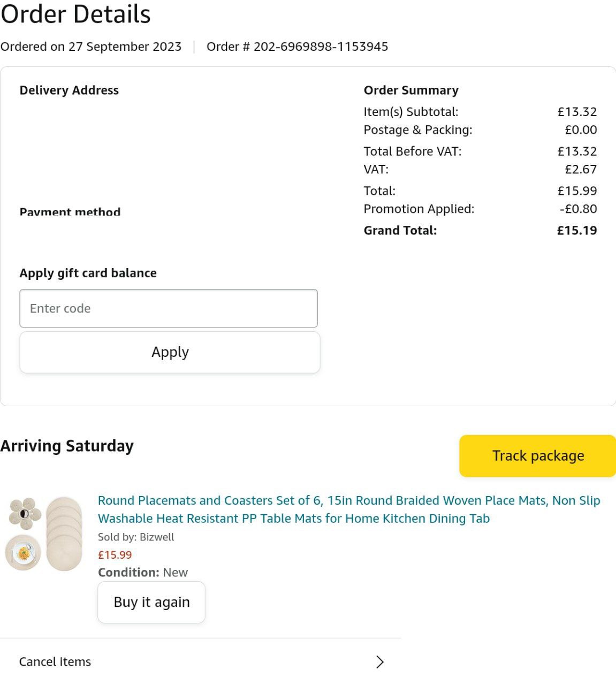Screen dimensions: 616x685
Task: Click the yellow Track package button
Action: pos(537,456)
